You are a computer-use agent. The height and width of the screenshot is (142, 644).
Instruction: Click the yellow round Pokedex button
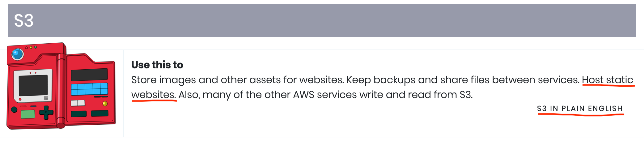tap(105, 104)
